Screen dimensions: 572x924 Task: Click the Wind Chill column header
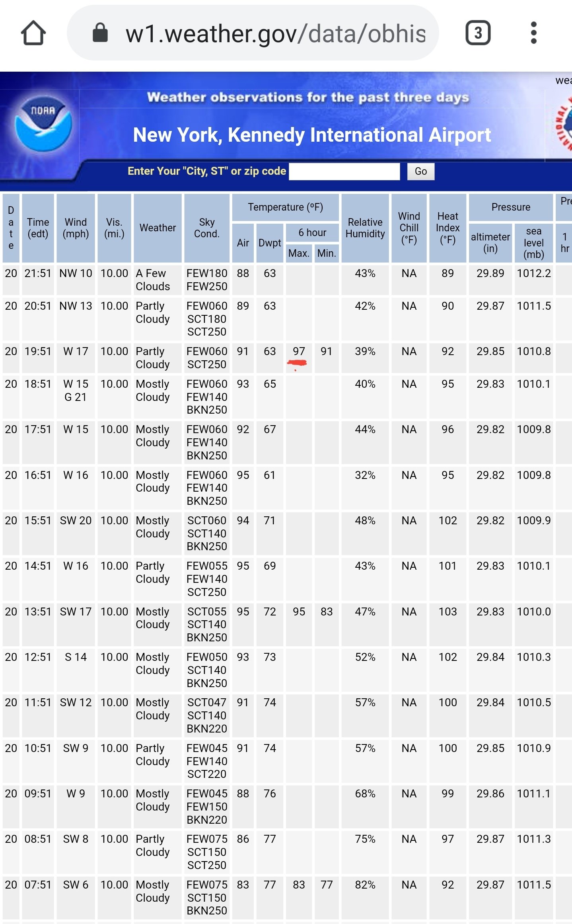[x=409, y=228]
